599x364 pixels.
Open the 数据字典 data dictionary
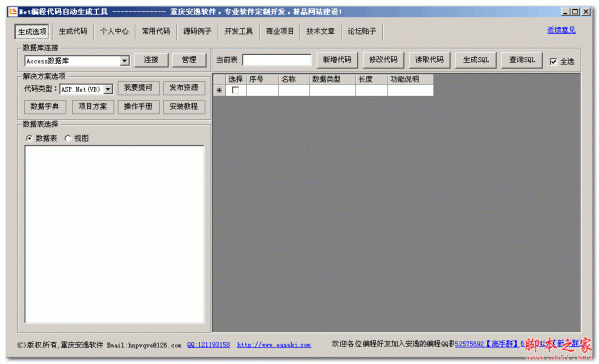45,107
